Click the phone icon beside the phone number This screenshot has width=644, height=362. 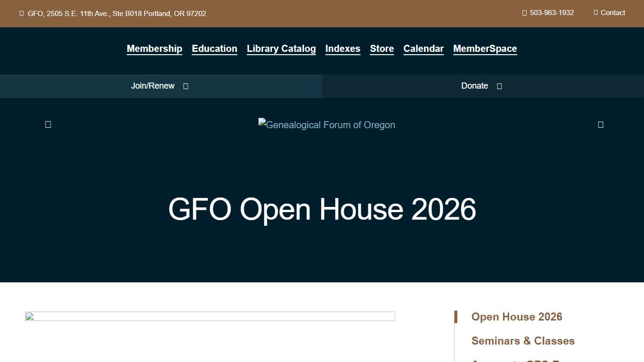[524, 13]
